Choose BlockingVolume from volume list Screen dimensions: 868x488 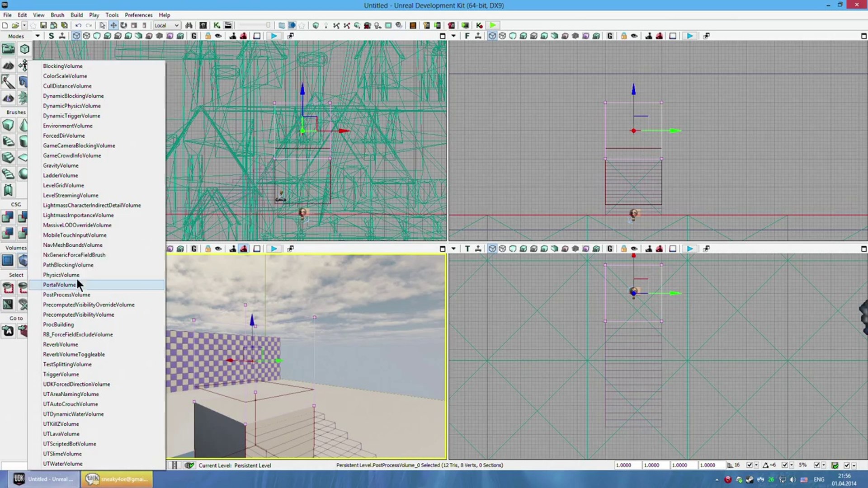point(97,66)
